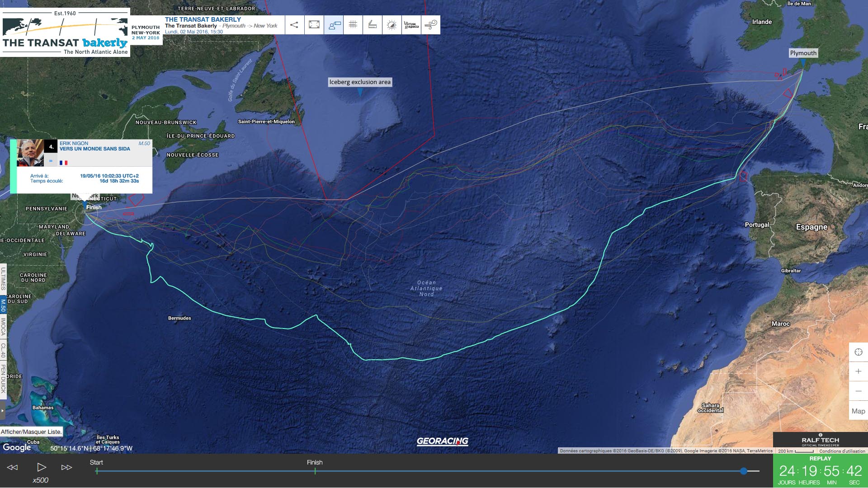
Task: Click The Transat bakerly logo
Action: [x=65, y=33]
